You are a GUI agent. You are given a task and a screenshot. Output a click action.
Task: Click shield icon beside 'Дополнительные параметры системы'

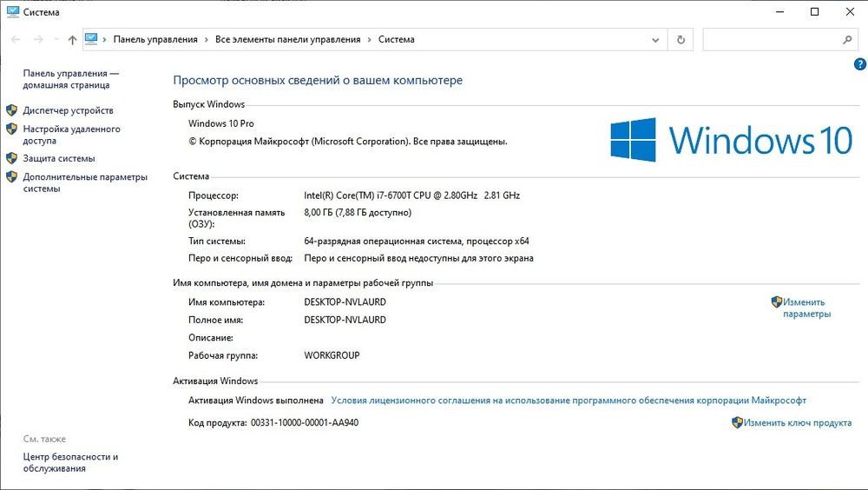[x=11, y=177]
